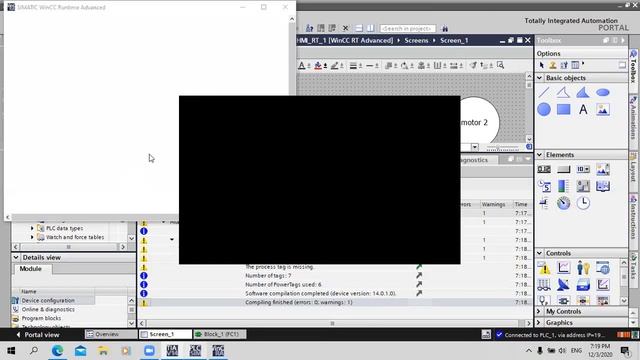Select the Graphic view object

(602, 109)
